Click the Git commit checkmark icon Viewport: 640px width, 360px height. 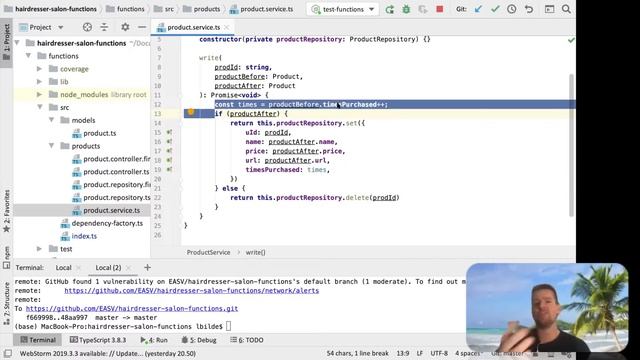[x=495, y=9]
